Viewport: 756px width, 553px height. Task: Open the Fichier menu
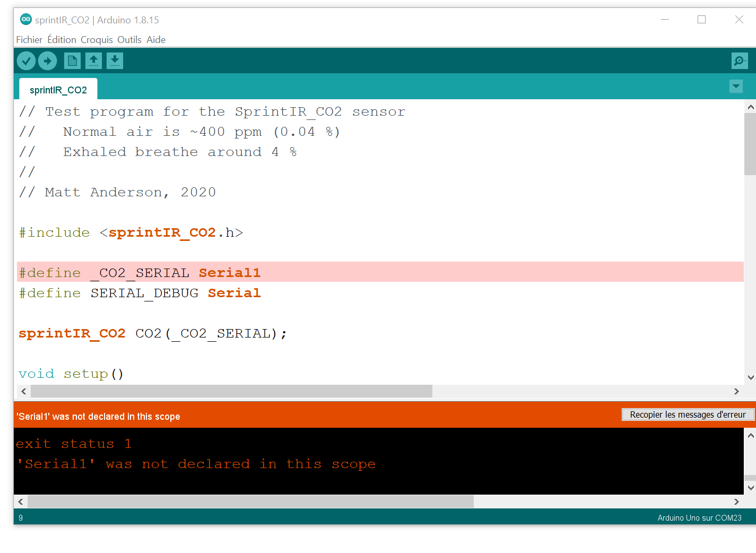point(29,39)
